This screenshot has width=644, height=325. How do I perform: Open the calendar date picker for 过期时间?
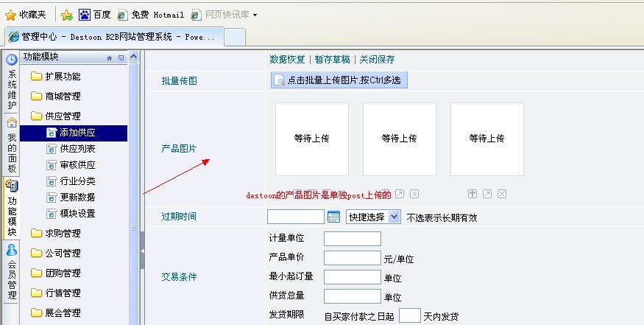[333, 217]
